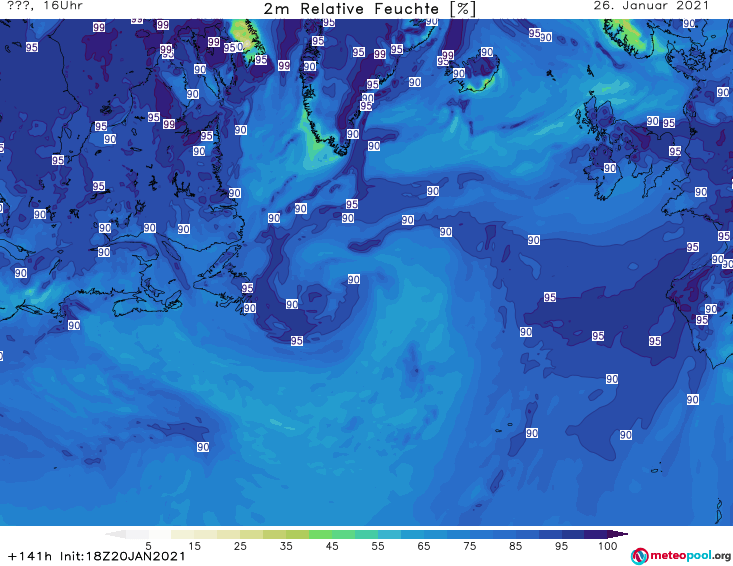This screenshot has height=566, width=733.
Task: Click the '35' value on the color scale
Action: point(286,546)
